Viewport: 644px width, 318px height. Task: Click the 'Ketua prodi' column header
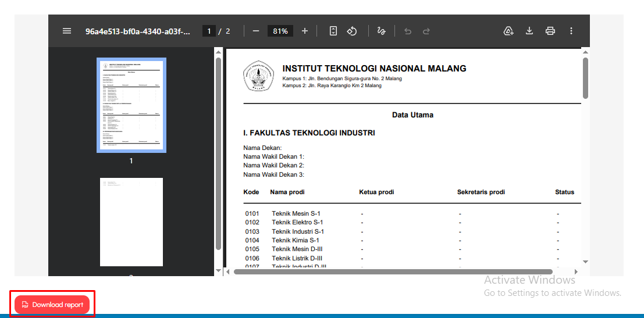coord(376,192)
